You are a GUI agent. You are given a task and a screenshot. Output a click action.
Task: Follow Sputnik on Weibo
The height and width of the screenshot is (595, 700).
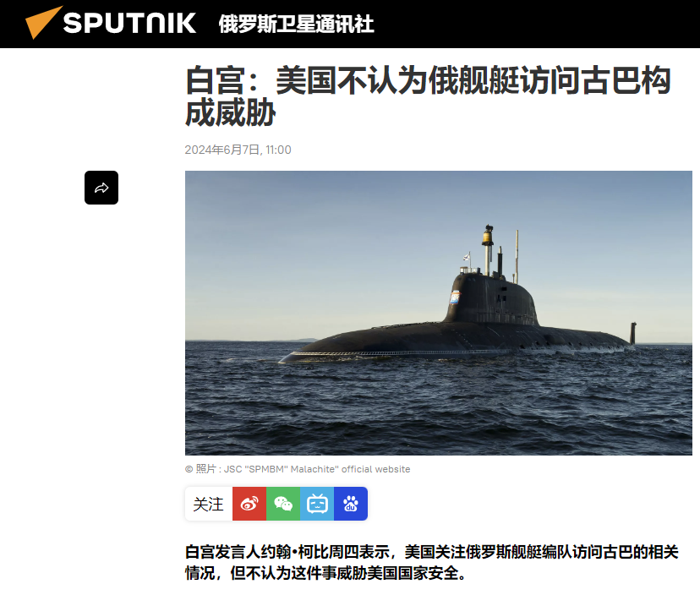click(249, 504)
